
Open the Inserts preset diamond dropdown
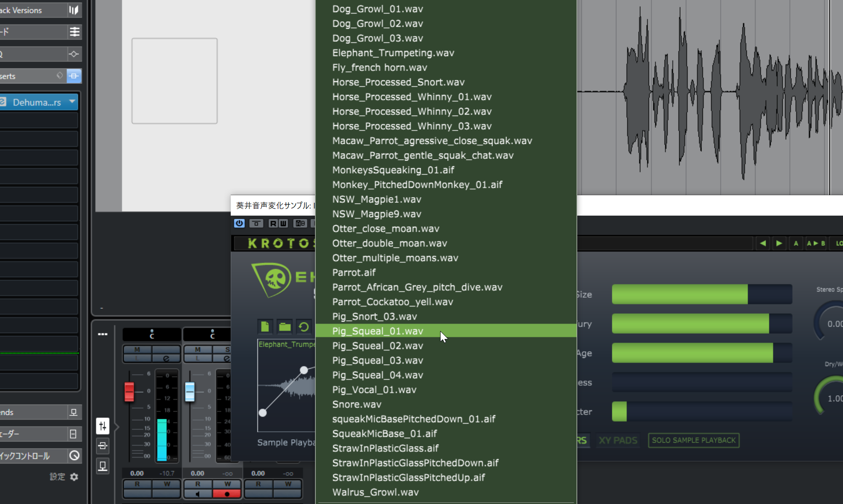(59, 75)
